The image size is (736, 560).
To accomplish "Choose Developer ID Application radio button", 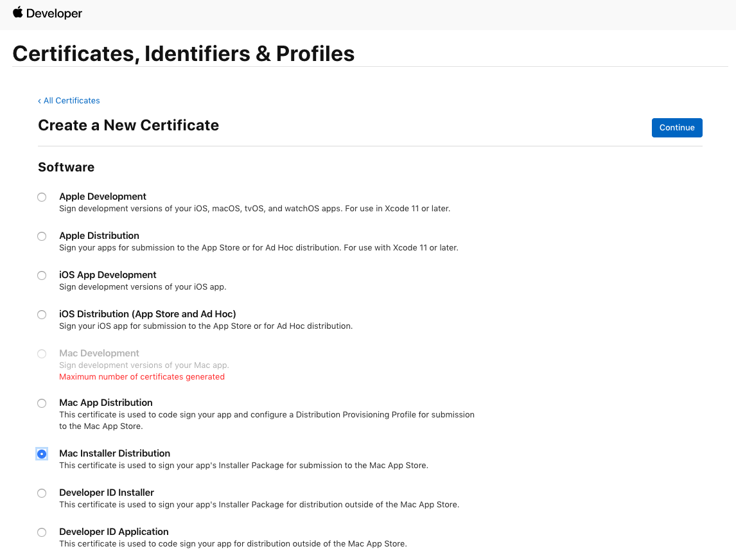I will 42,532.
